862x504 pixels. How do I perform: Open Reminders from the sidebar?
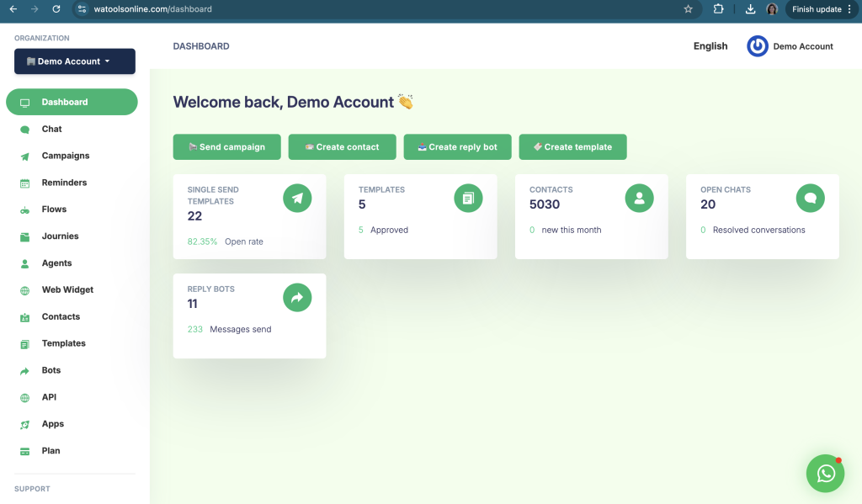[64, 183]
